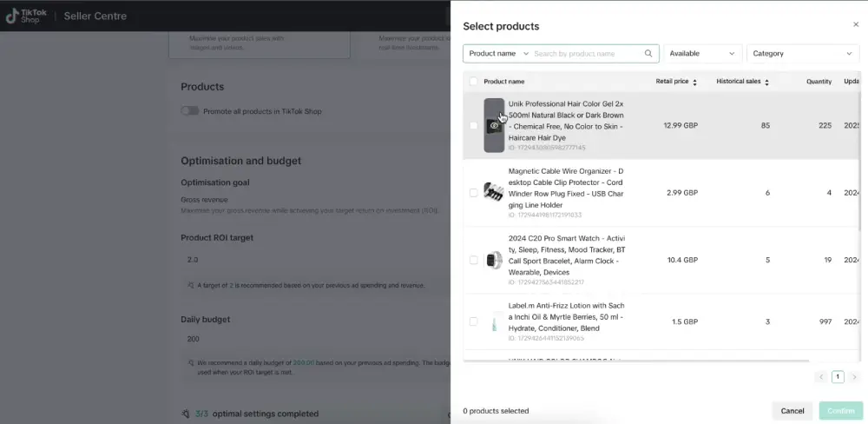Go to next page arrow
This screenshot has height=424, width=868.
tap(854, 377)
